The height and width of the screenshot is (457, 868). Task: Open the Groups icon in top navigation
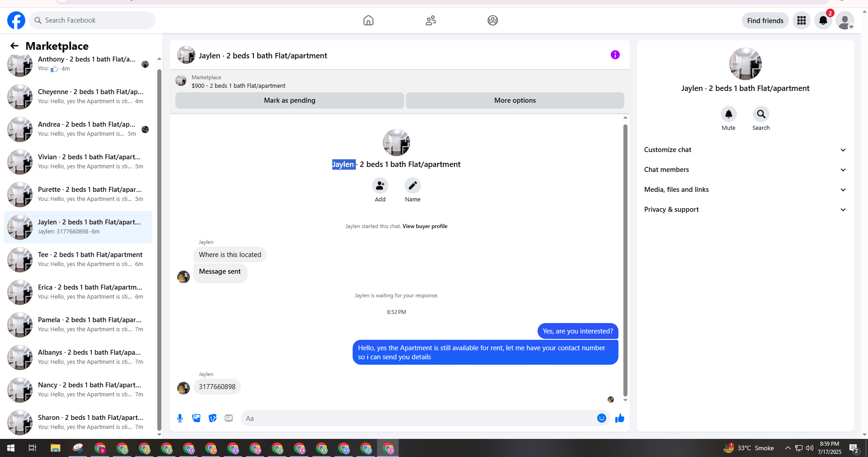(x=493, y=20)
